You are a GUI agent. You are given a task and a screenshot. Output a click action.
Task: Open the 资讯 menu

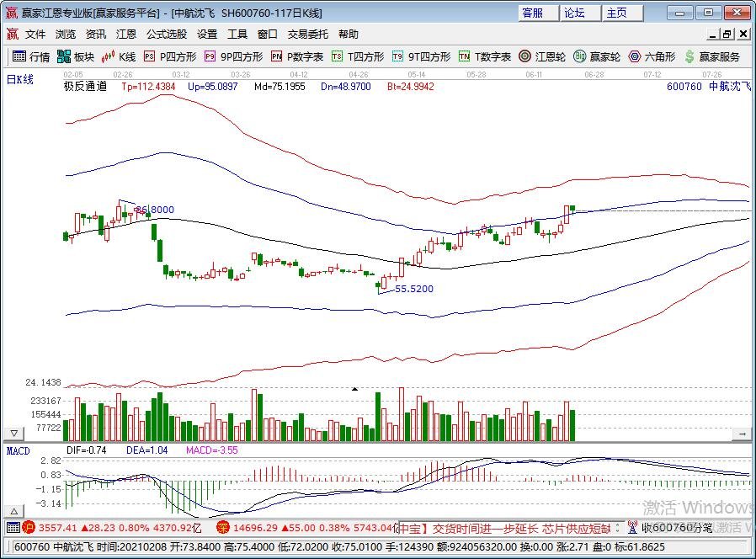(x=95, y=35)
